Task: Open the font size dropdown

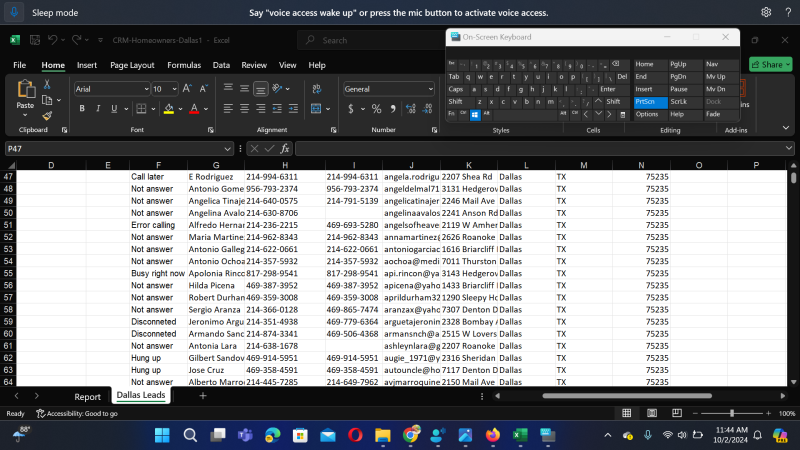Action: 174,89
